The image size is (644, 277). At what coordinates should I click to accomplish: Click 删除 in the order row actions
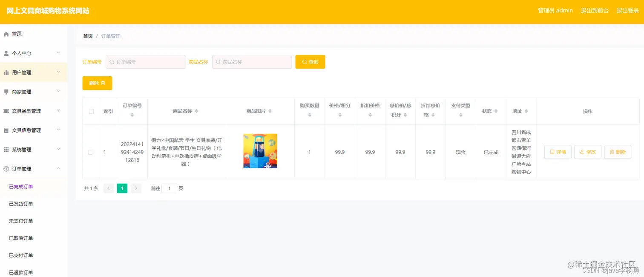618,152
